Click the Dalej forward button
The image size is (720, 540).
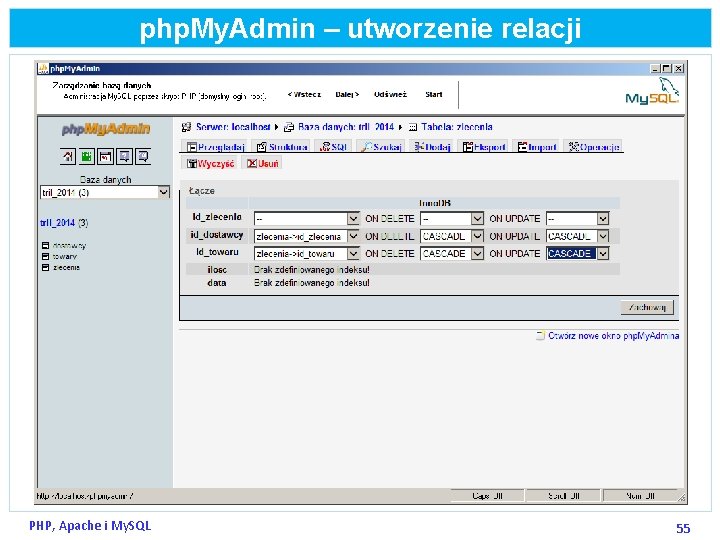tap(347, 95)
